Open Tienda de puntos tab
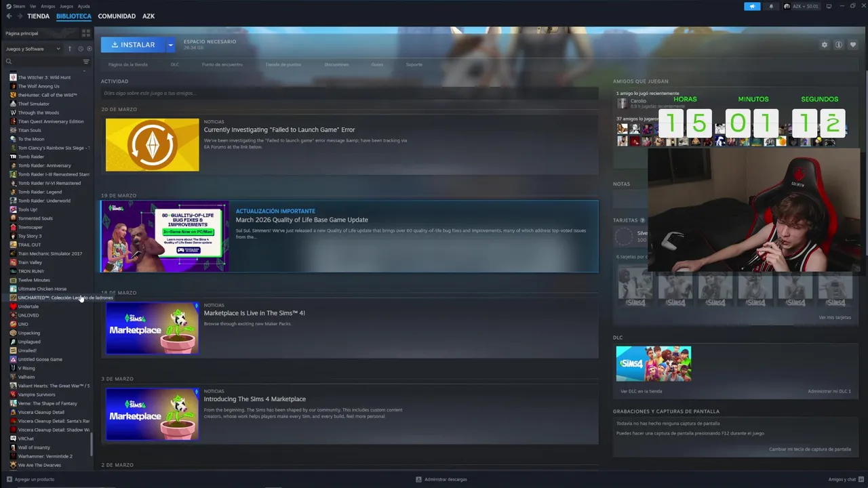The image size is (868, 488). point(283,64)
